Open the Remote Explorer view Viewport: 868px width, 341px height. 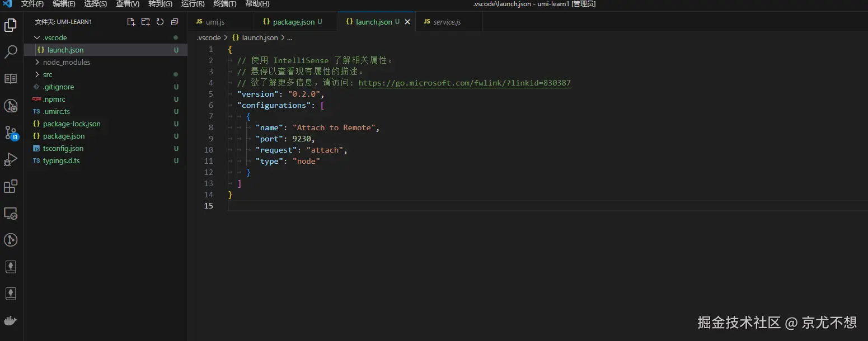[11, 213]
